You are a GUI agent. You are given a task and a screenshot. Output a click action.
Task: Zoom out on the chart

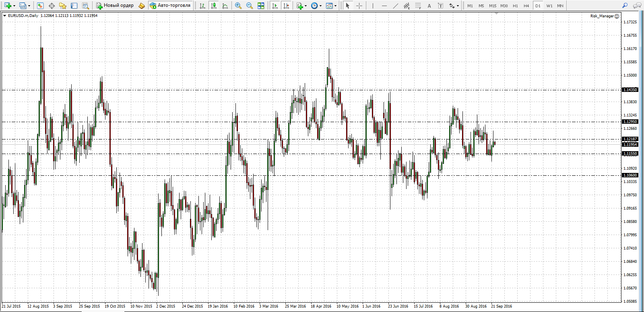[250, 6]
